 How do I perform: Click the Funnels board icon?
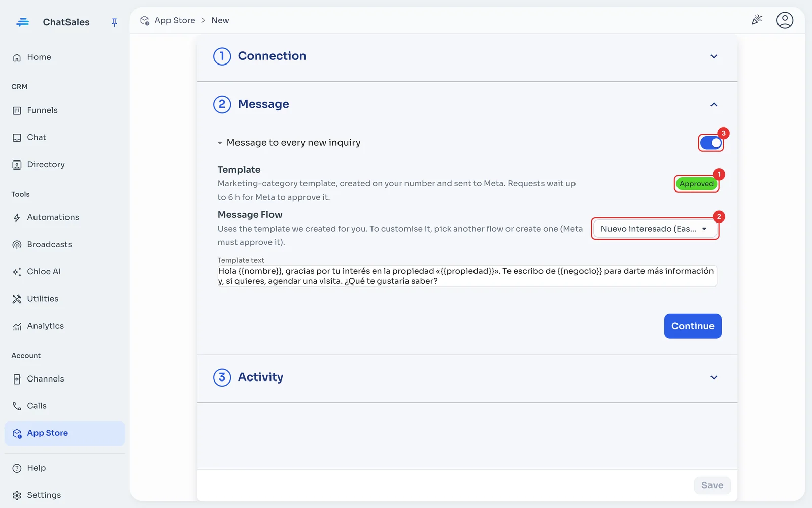17,110
